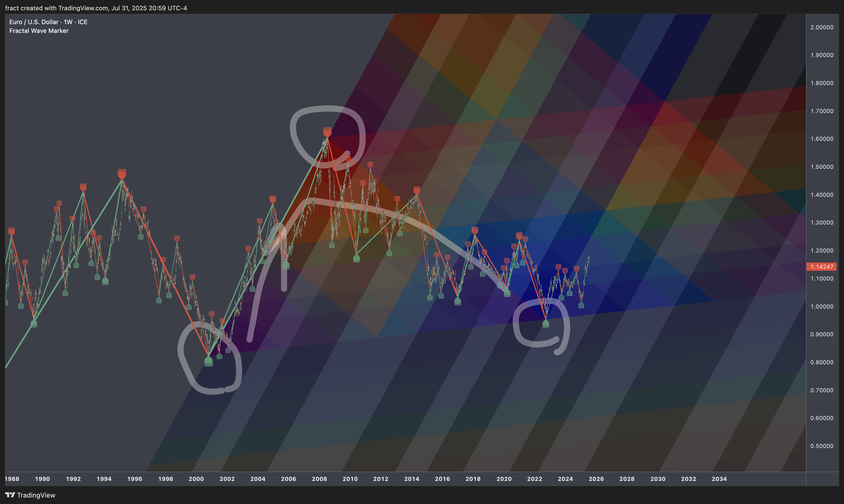The width and height of the screenshot is (844, 504).
Task: Click the 1.70000 price axis label
Action: pos(822,111)
